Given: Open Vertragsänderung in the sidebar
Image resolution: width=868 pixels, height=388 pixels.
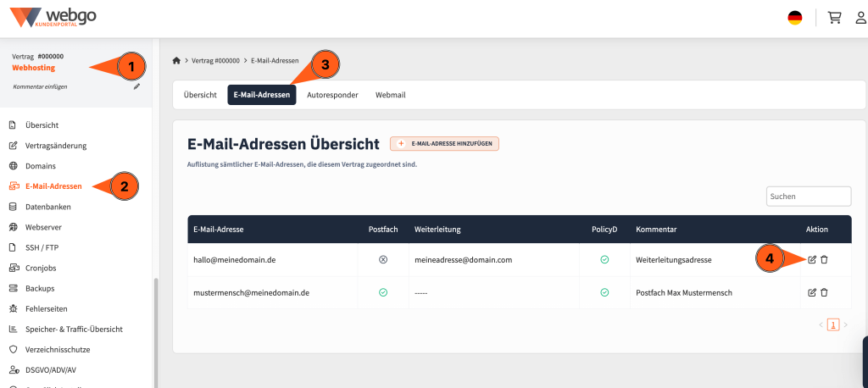Looking at the screenshot, I should point(56,146).
